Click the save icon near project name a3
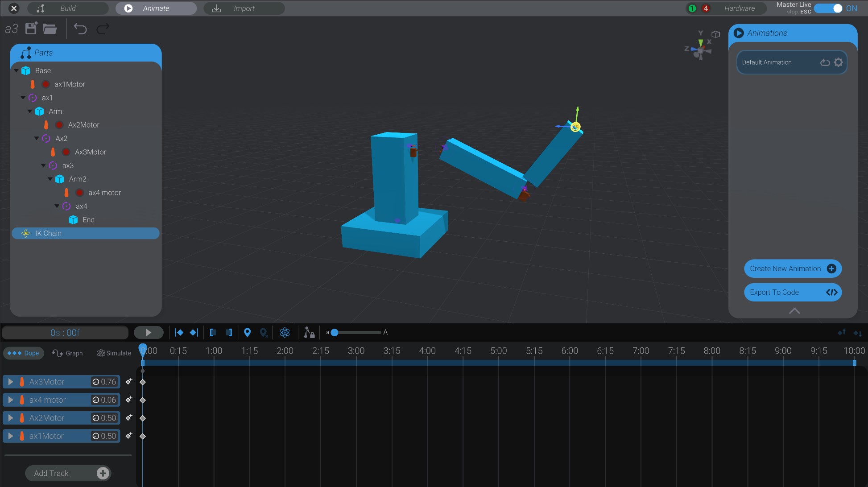Image resolution: width=868 pixels, height=487 pixels. (30, 29)
